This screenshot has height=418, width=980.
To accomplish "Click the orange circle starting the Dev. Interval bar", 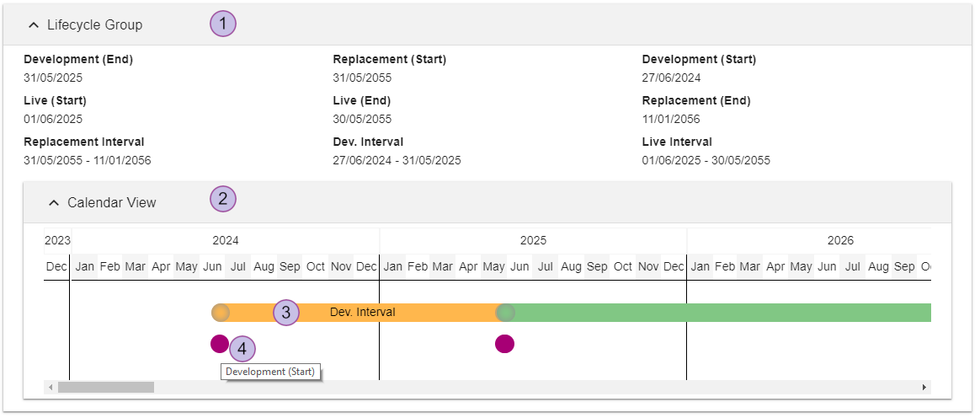I will pyautogui.click(x=221, y=313).
